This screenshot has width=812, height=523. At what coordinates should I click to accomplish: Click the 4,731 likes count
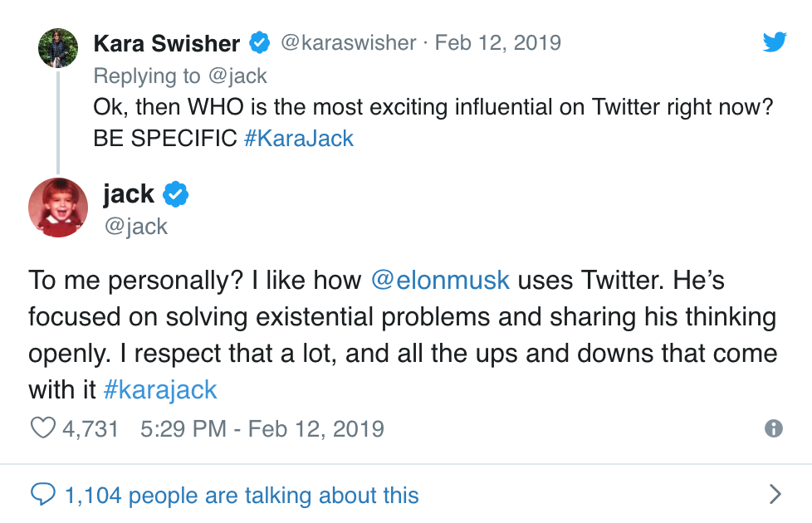click(90, 428)
